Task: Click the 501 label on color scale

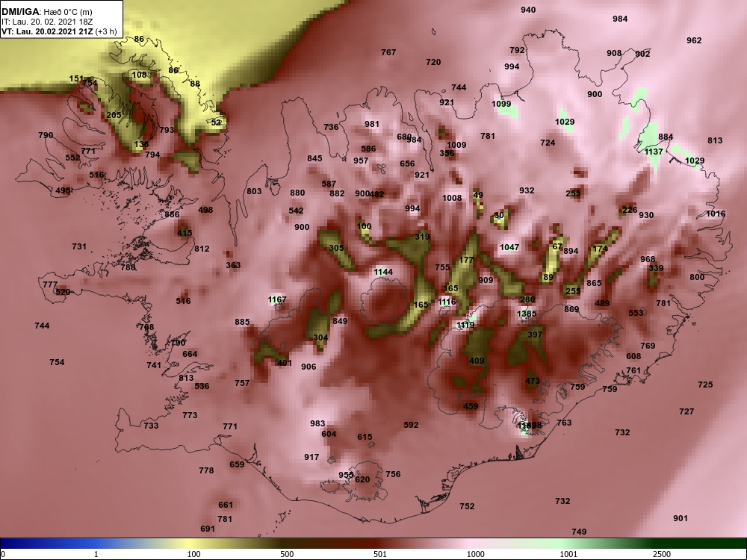Action: (x=380, y=554)
